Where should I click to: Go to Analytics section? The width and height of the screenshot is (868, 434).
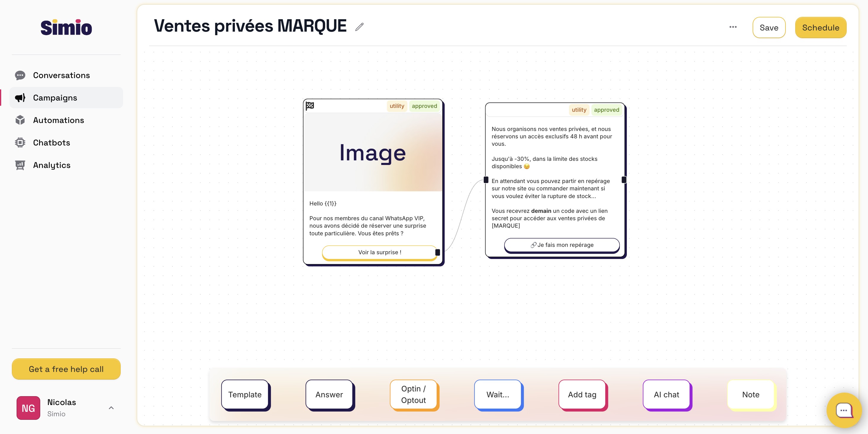coord(51,165)
